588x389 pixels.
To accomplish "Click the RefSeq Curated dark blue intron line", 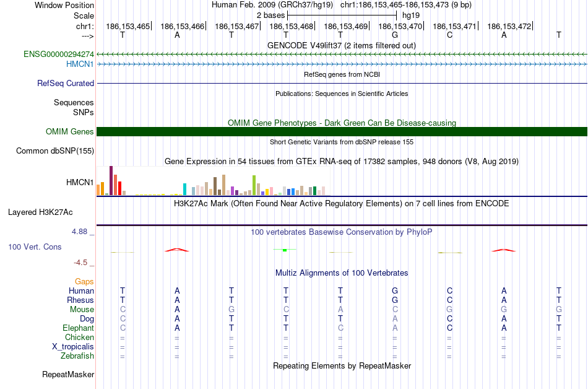I will click(342, 83).
